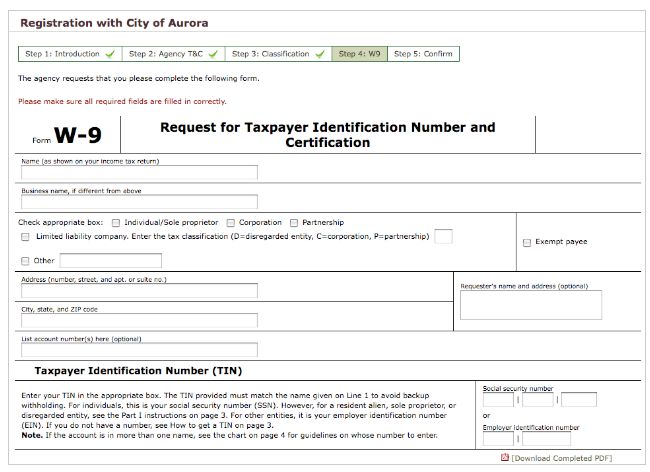Click the first Social security number box
Viewport: 650px width, 472px height.
pyautogui.click(x=498, y=400)
